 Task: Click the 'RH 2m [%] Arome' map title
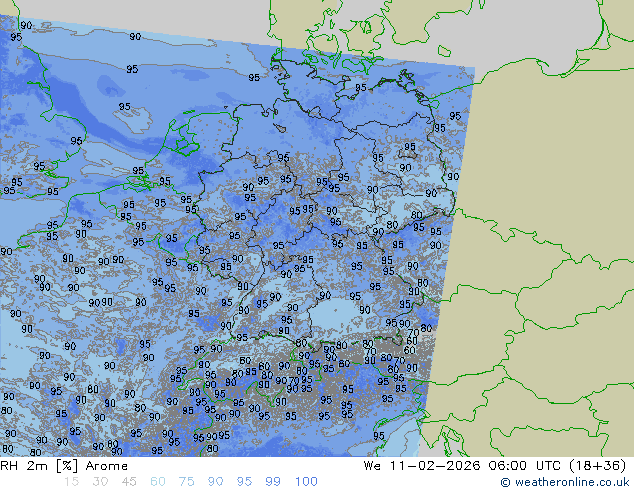(x=64, y=466)
